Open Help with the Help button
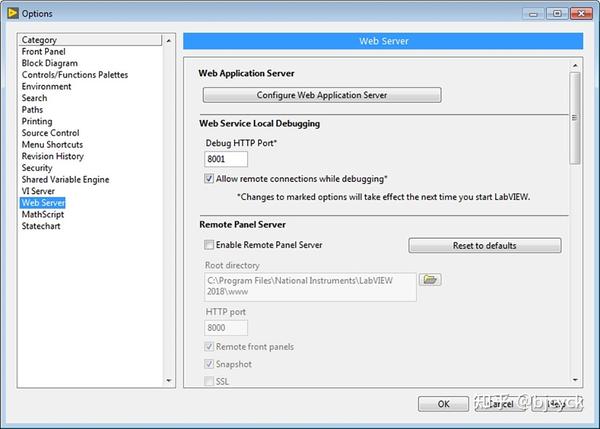600x429 pixels. [557, 404]
